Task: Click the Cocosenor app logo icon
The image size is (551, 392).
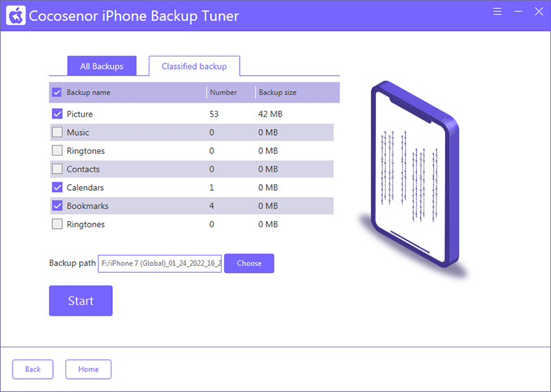Action: point(16,15)
